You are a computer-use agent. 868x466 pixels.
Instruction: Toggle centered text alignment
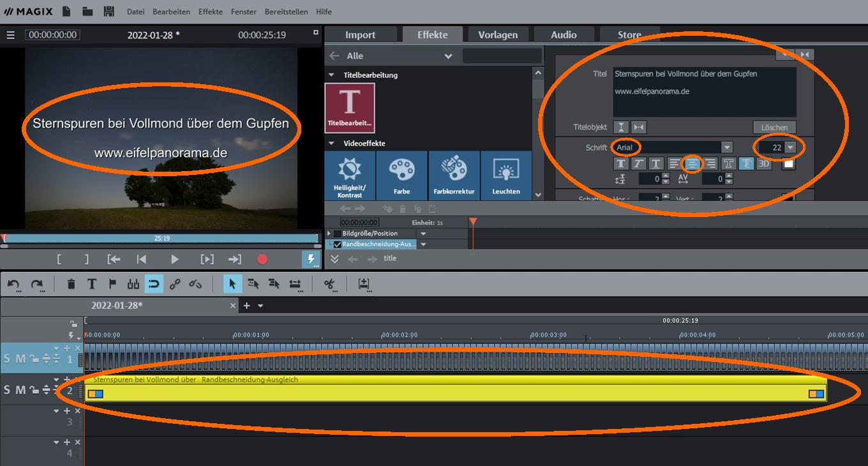pos(692,164)
